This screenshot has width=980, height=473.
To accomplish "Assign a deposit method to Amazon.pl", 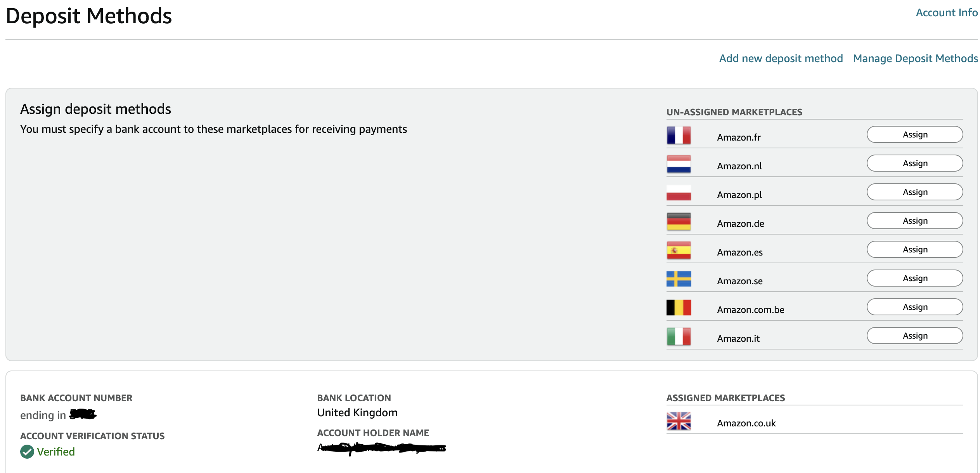I will pyautogui.click(x=915, y=192).
